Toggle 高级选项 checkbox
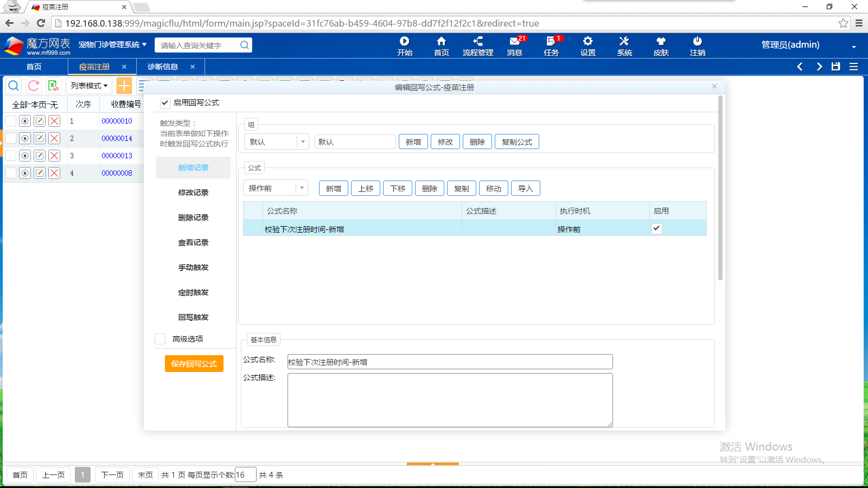The image size is (868, 488). pos(160,339)
